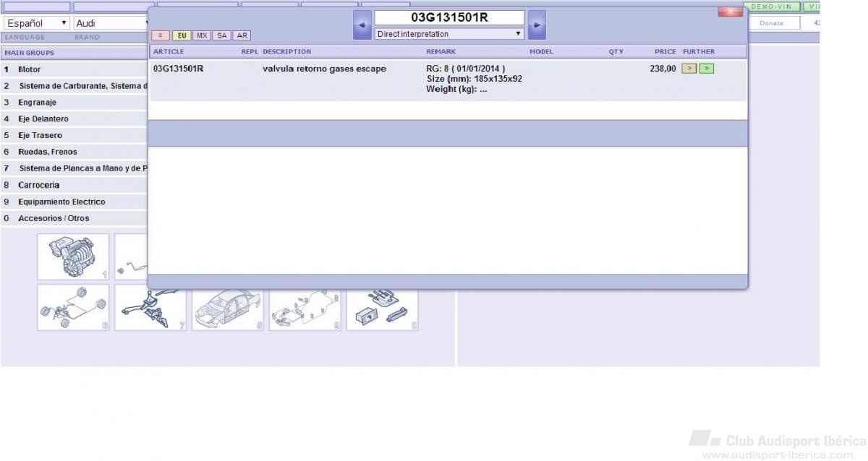Viewport: 868px width, 461px height.
Task: Open the Audi brand dropdown
Action: 111,23
